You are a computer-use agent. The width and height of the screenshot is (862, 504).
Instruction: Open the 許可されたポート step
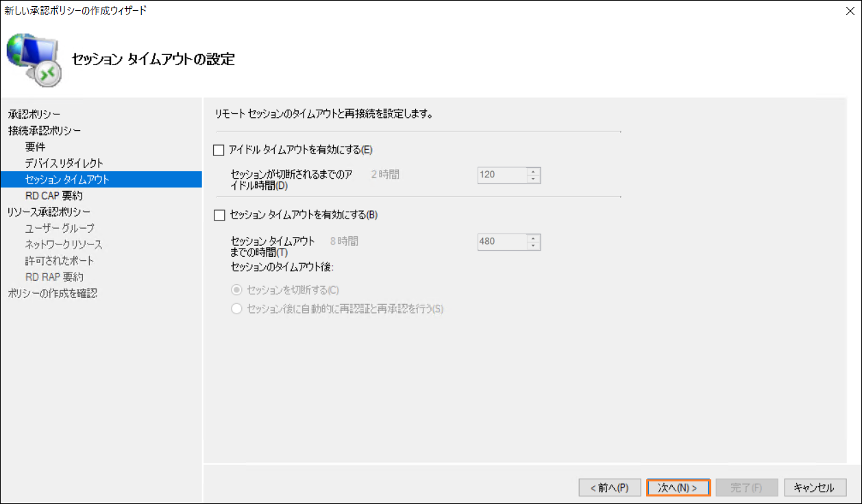click(x=60, y=261)
